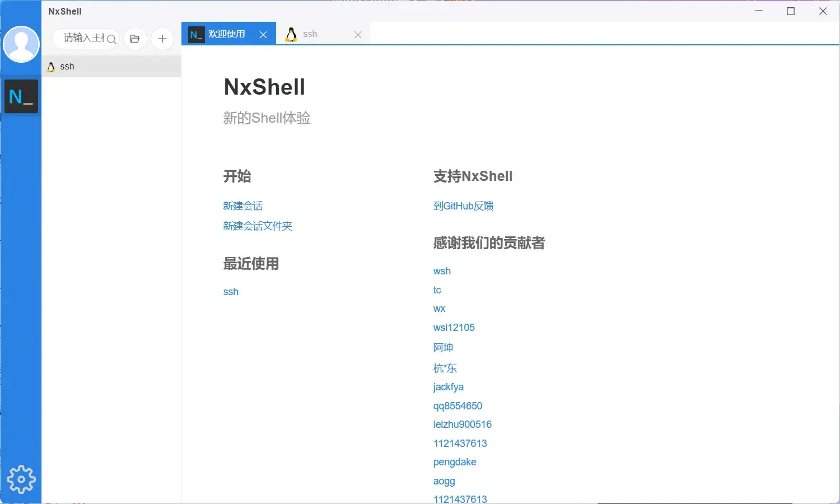Open the session folder icon button
The width and height of the screenshot is (840, 504).
(135, 39)
